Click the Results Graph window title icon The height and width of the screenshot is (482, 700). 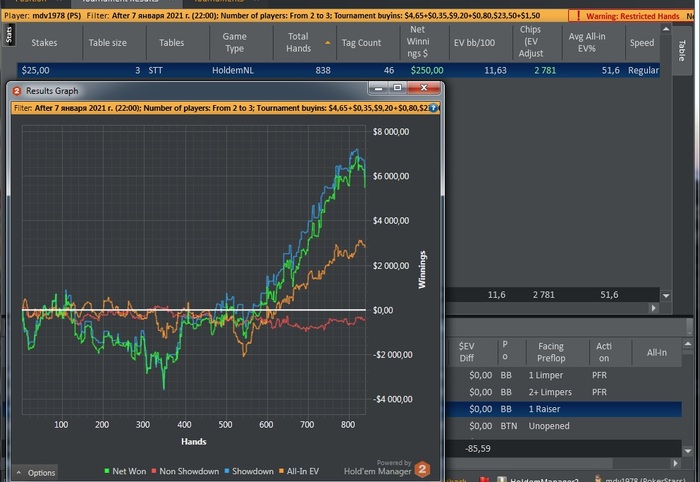point(17,91)
